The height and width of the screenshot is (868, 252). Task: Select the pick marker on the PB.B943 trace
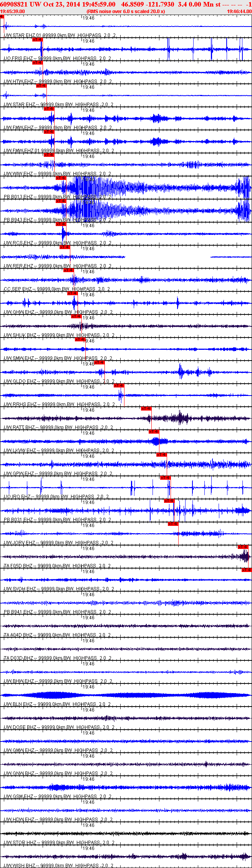(61, 201)
